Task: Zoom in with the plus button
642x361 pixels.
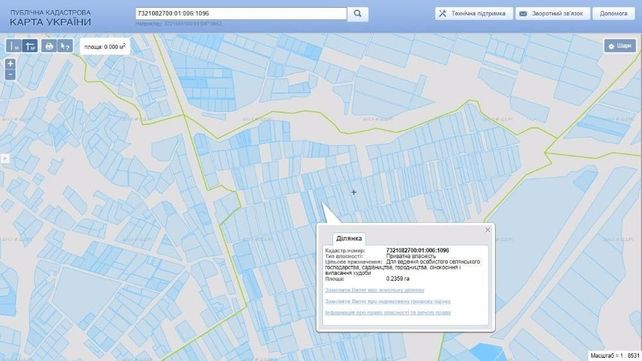Action: [10, 63]
